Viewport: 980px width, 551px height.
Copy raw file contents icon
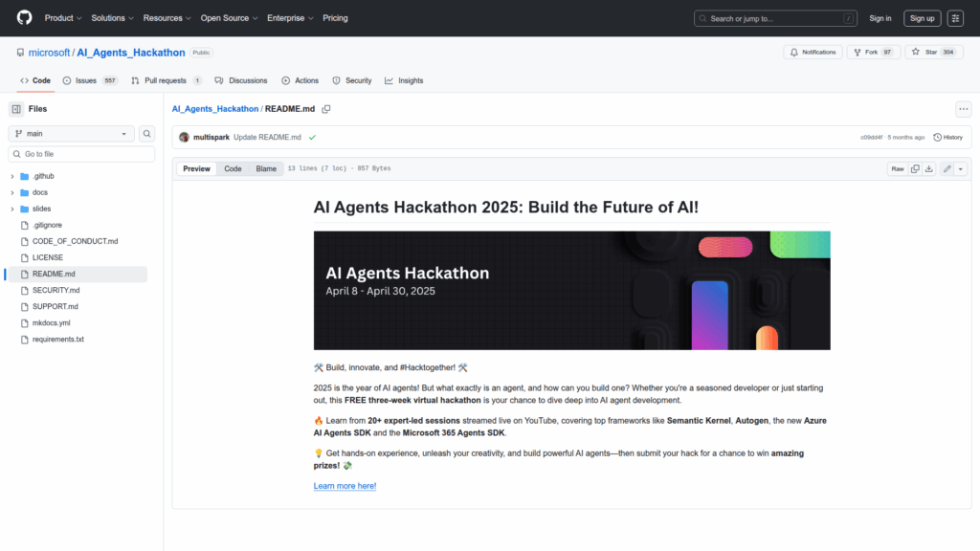click(x=915, y=168)
